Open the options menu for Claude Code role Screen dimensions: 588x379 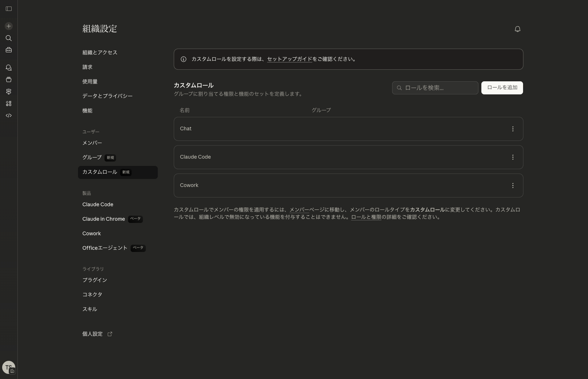513,157
